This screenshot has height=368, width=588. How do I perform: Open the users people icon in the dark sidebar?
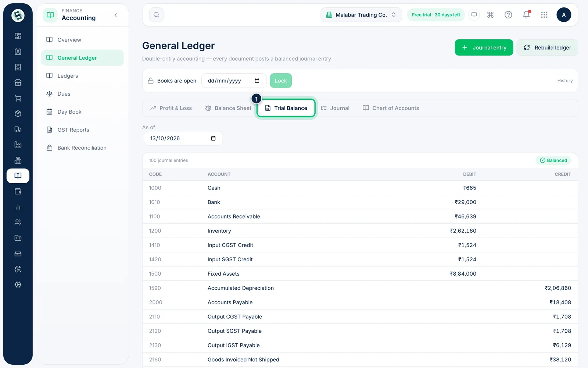click(18, 222)
